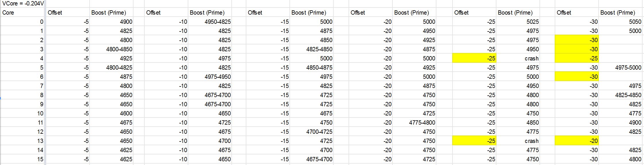Image resolution: width=644 pixels, height=165 pixels.
Task: Click the Core column header cell
Action: click(x=23, y=13)
